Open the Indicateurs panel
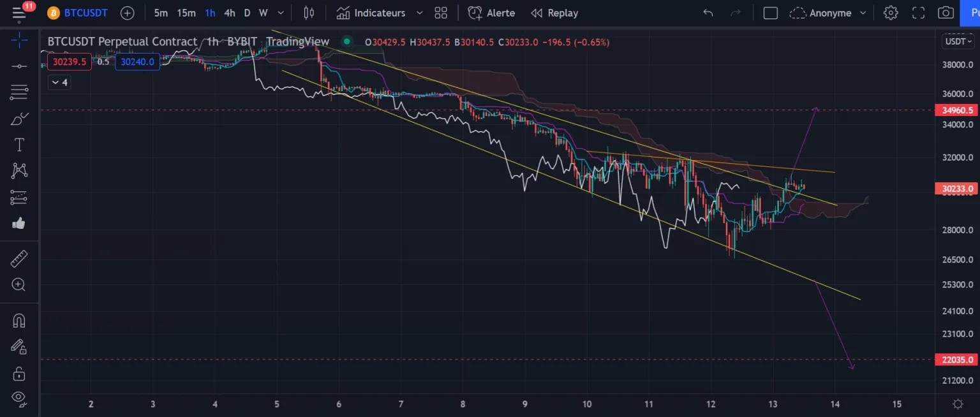 coord(371,13)
